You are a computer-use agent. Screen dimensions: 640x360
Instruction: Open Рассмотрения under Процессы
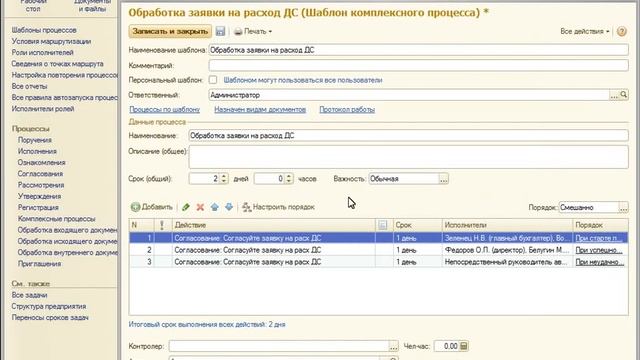click(x=41, y=185)
